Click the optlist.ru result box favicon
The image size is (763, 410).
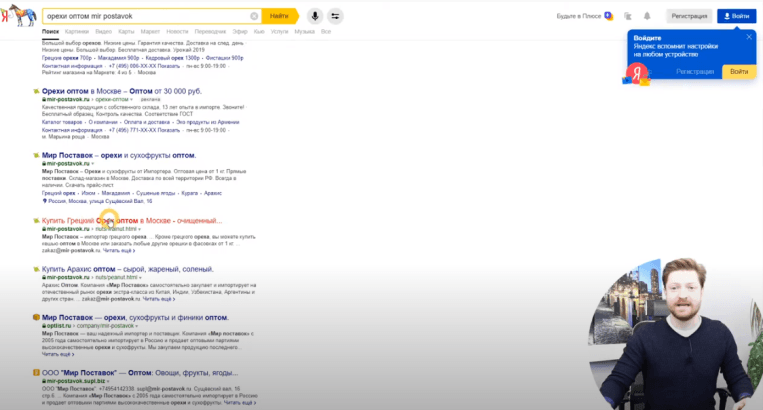[x=36, y=317]
